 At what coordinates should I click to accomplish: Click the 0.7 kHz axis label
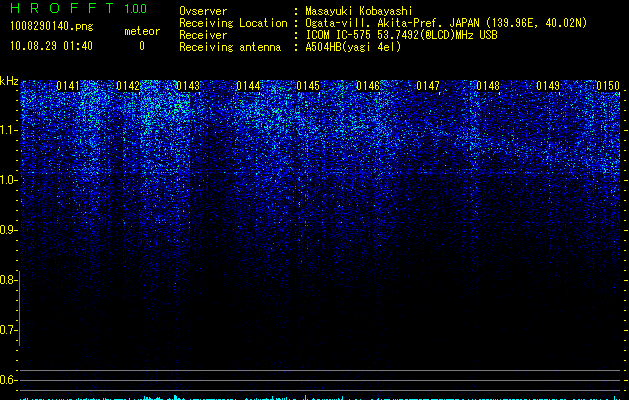[8, 330]
